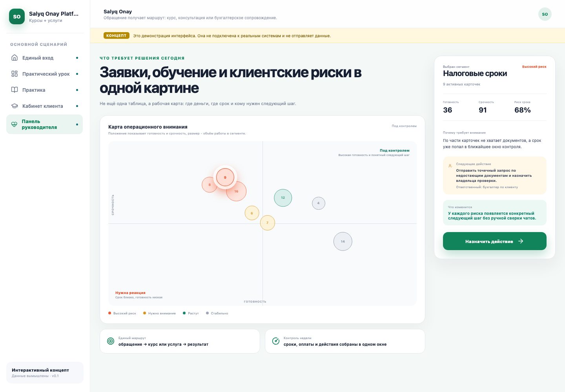The width and height of the screenshot is (565, 392).
Task: Click the house icon for Единый вход
Action: click(15, 58)
